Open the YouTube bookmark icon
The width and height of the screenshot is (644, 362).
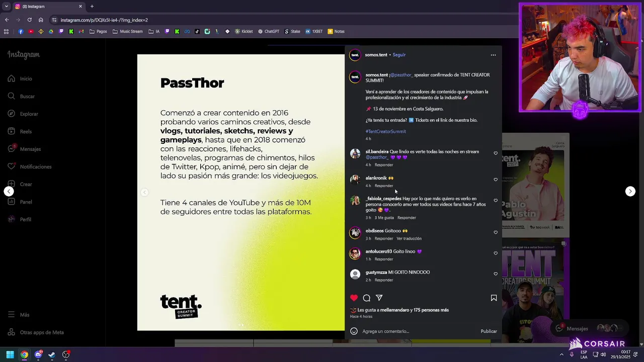click(x=31, y=31)
